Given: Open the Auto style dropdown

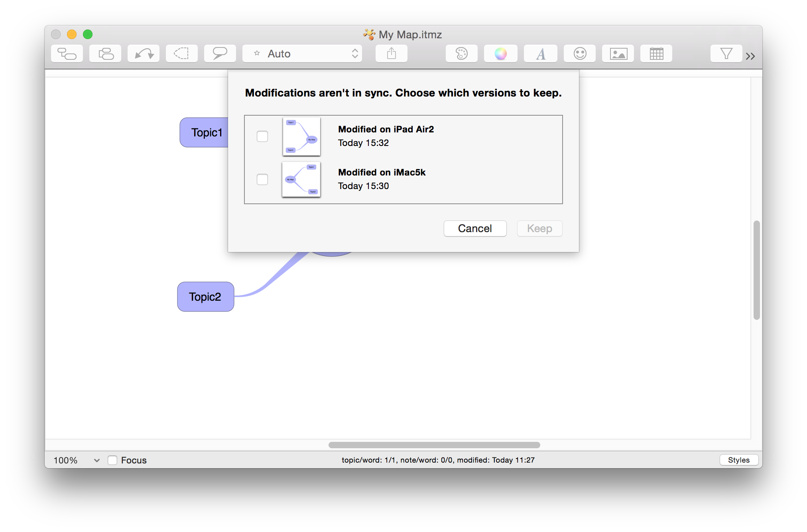Looking at the screenshot, I should point(302,54).
